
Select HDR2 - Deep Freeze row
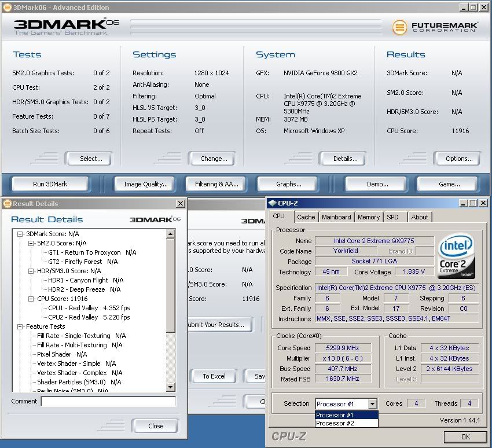tap(84, 289)
